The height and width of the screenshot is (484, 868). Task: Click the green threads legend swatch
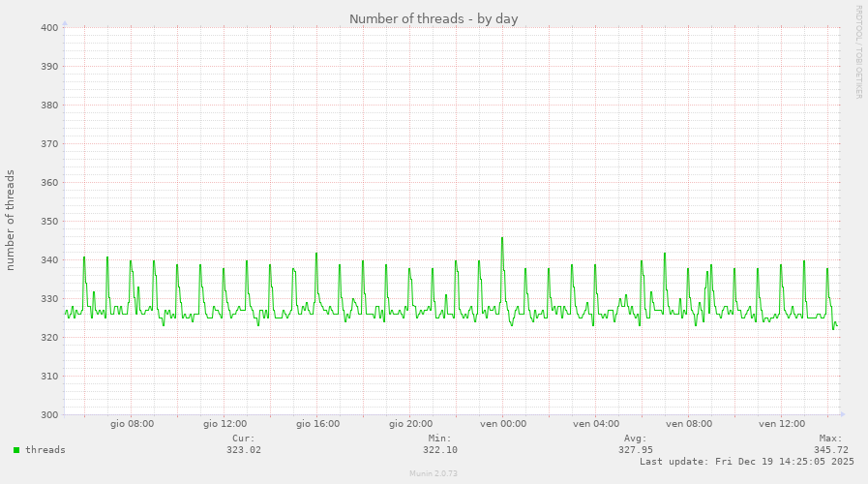pos(16,450)
